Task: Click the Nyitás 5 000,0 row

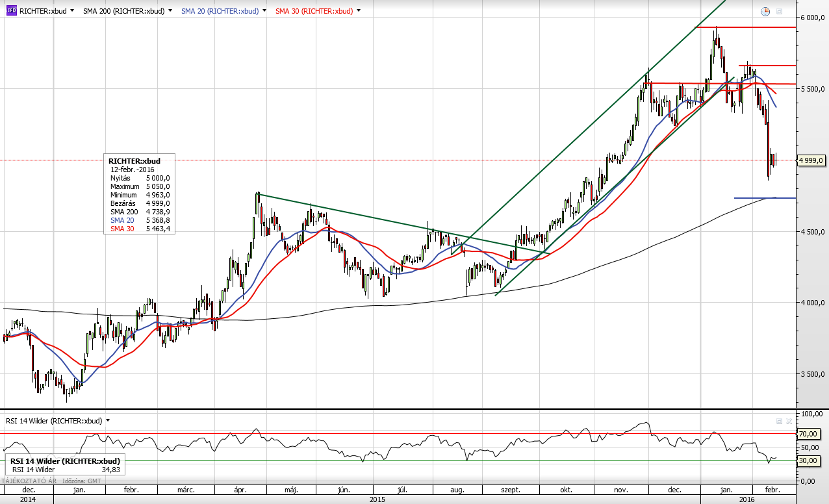Action: 140,178
